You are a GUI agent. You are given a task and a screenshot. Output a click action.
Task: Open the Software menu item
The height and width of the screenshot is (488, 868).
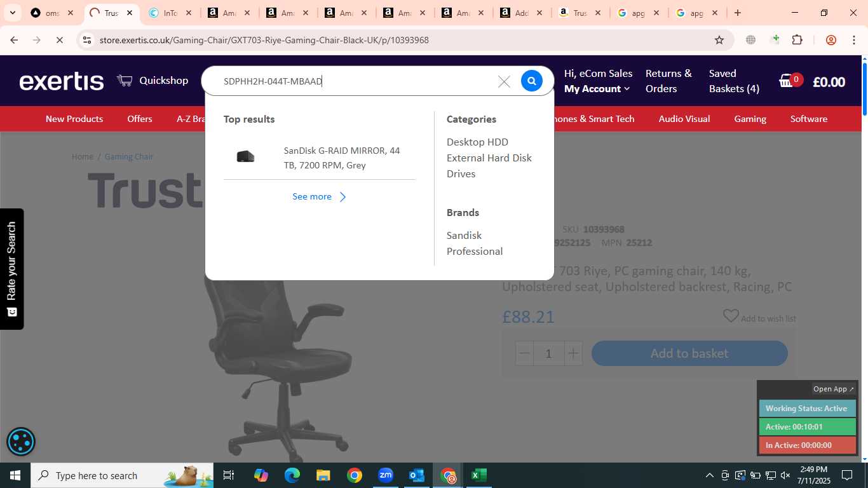point(809,119)
